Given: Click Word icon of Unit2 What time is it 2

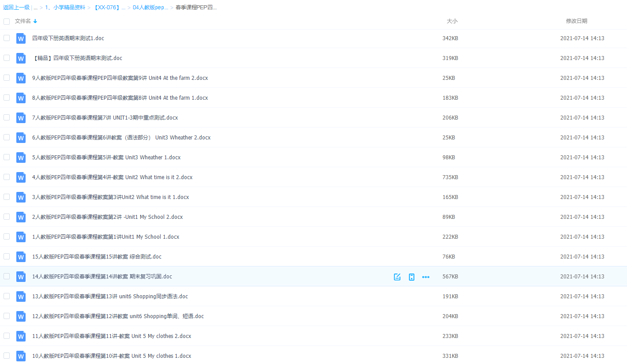Looking at the screenshot, I should (x=21, y=177).
